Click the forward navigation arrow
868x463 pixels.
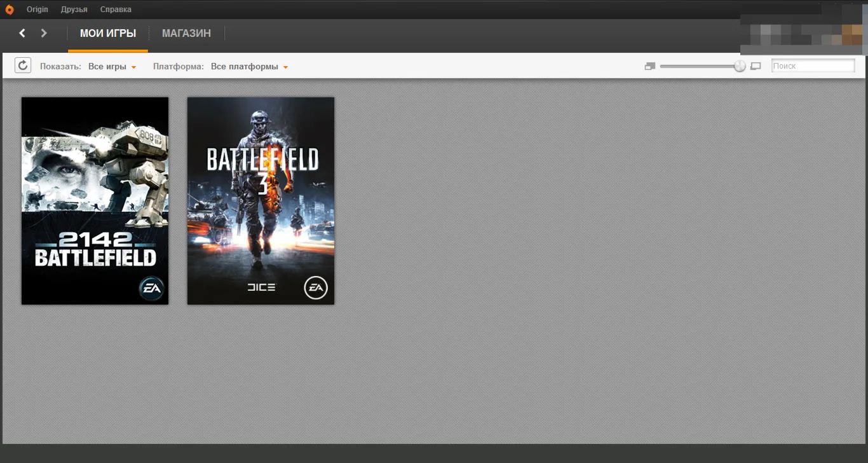43,32
